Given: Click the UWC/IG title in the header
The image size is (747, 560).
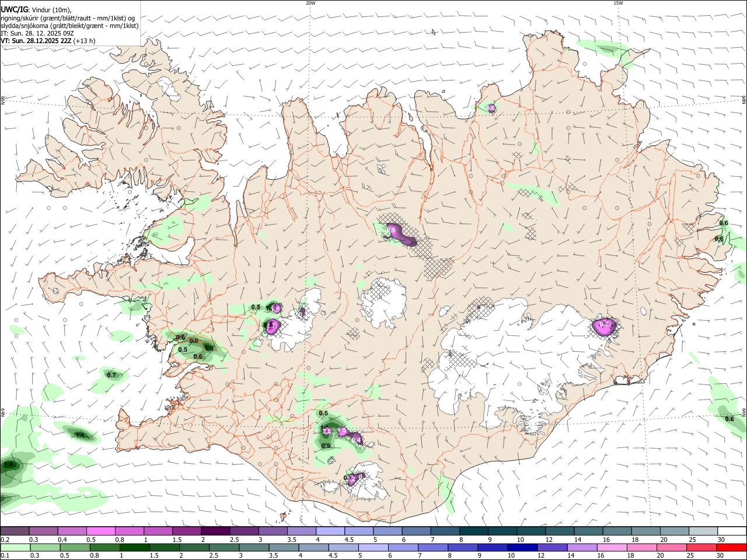Looking at the screenshot, I should [x=13, y=10].
